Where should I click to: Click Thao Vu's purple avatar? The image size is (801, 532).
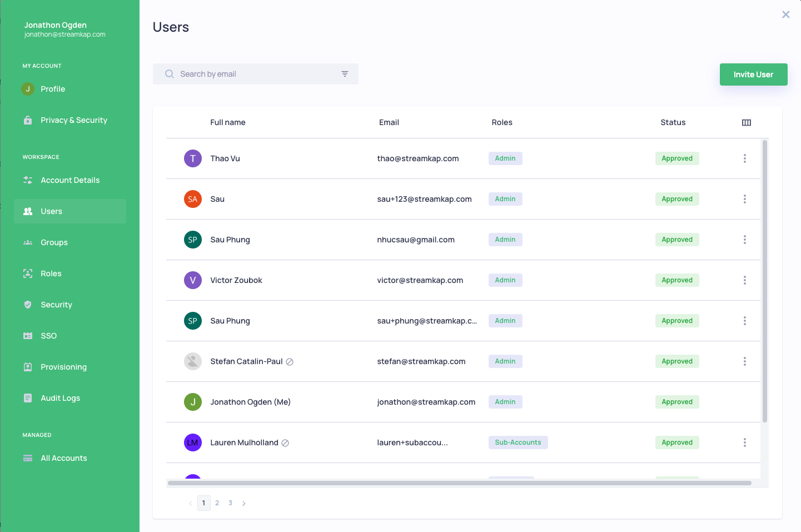point(192,158)
